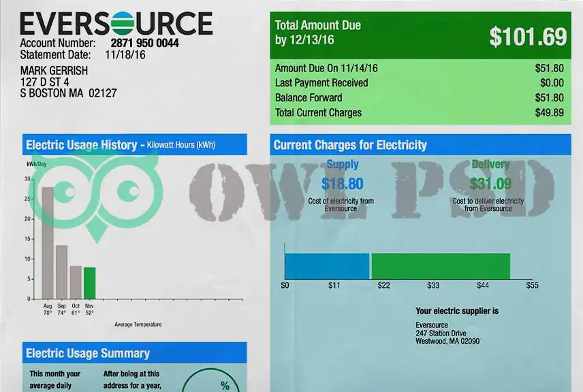Screen dimensions: 583x392
Task: Select account number 2871 950 0044
Action: [144, 43]
